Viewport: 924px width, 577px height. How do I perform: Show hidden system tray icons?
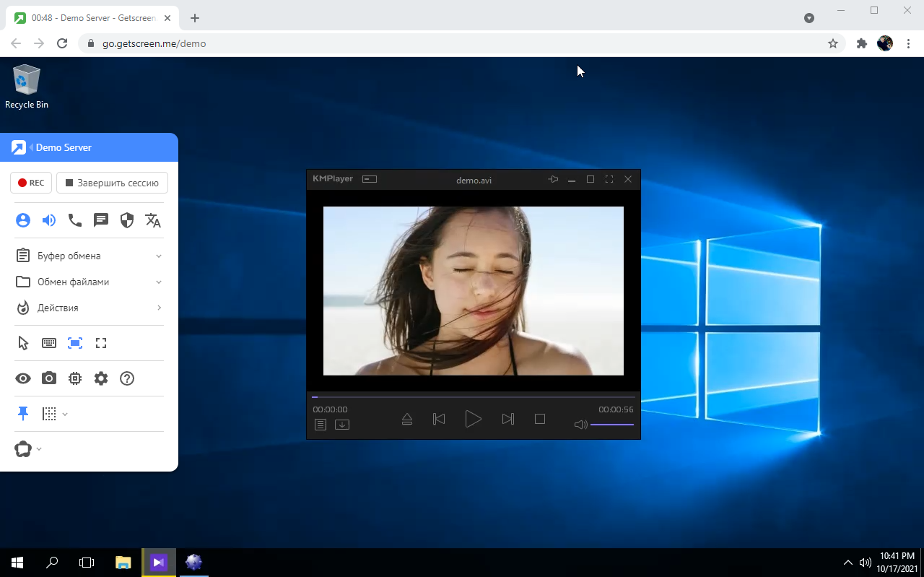pyautogui.click(x=848, y=562)
